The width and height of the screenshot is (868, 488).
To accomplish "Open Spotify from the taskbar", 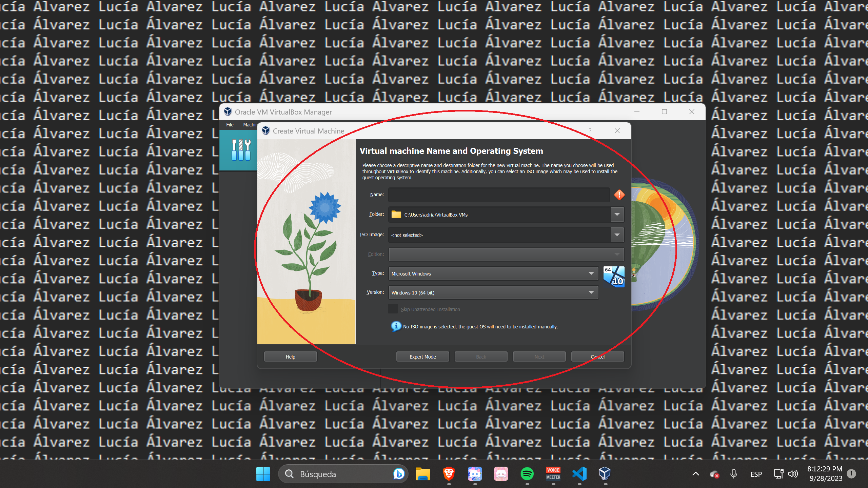I will tap(528, 474).
